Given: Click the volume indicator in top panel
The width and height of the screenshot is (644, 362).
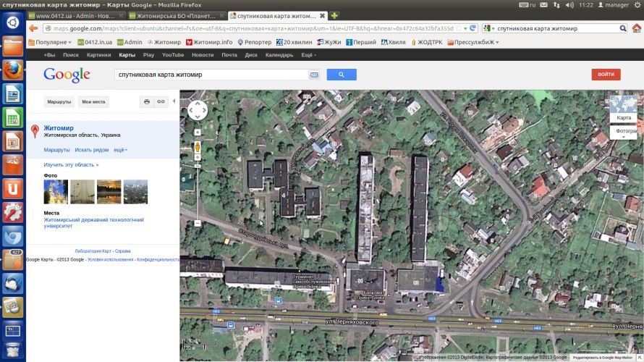Looking at the screenshot, I should 569,5.
